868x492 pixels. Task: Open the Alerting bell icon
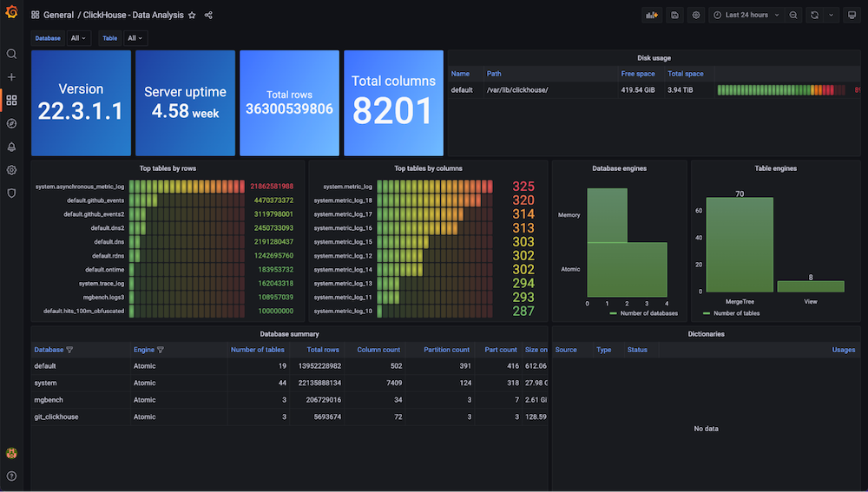point(11,147)
